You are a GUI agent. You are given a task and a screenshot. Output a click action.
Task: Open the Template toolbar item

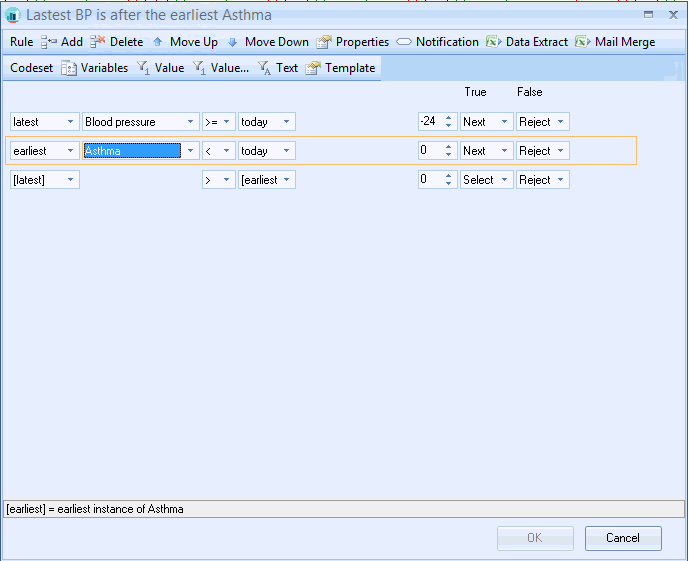341,68
